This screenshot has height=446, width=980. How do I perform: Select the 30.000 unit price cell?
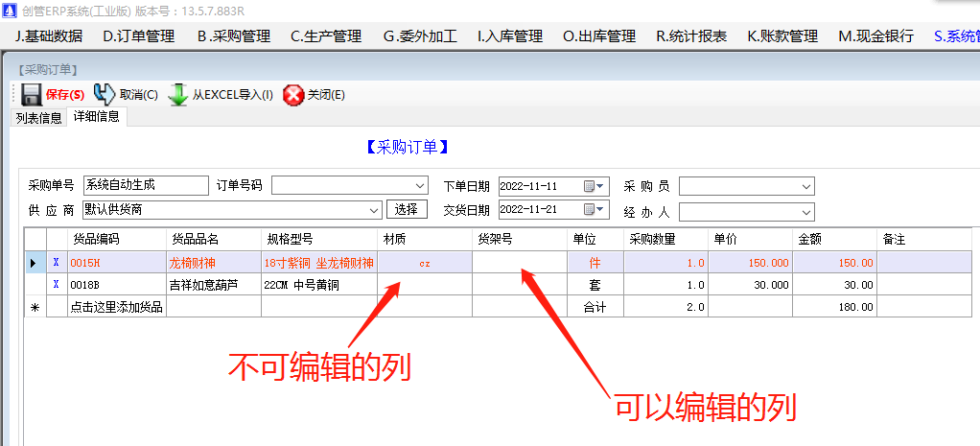click(751, 285)
